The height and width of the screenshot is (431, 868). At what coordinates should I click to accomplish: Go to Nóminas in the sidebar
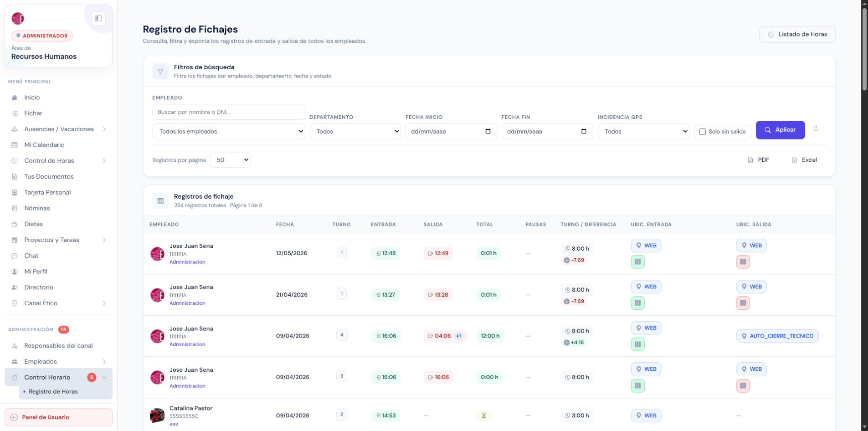pos(37,208)
